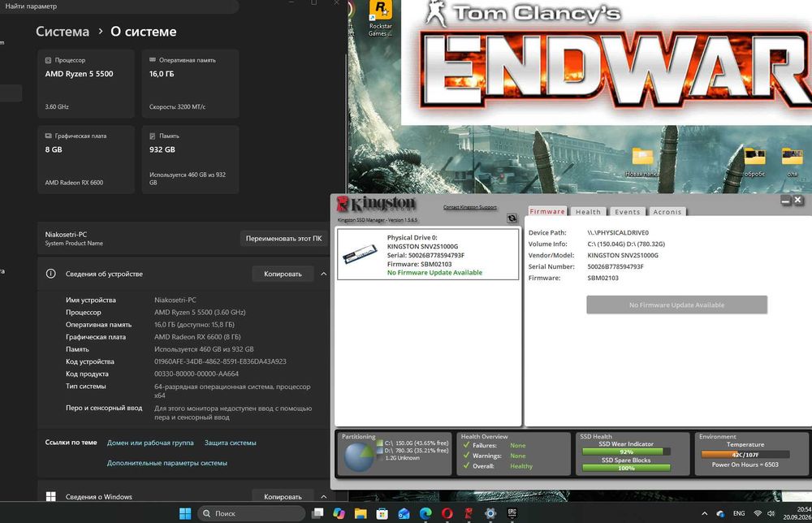This screenshot has height=523, width=812.
Task: Open File Explorer from the taskbar
Action: (x=361, y=513)
